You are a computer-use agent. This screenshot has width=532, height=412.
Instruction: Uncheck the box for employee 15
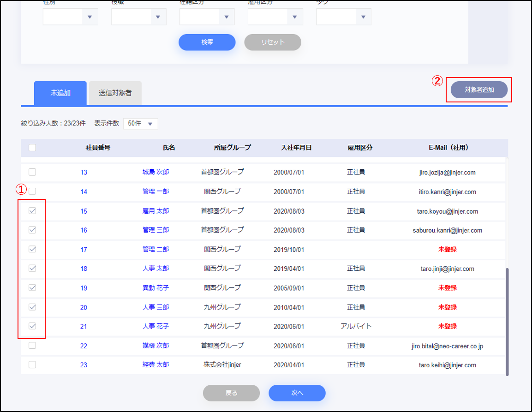coord(32,211)
